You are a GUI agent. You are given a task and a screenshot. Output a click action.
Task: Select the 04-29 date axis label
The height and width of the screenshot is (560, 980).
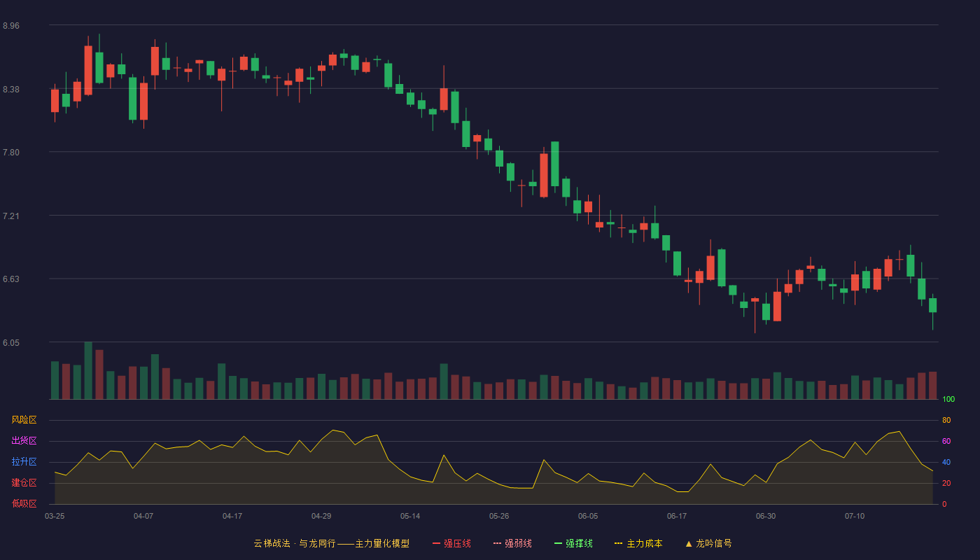[x=321, y=516]
